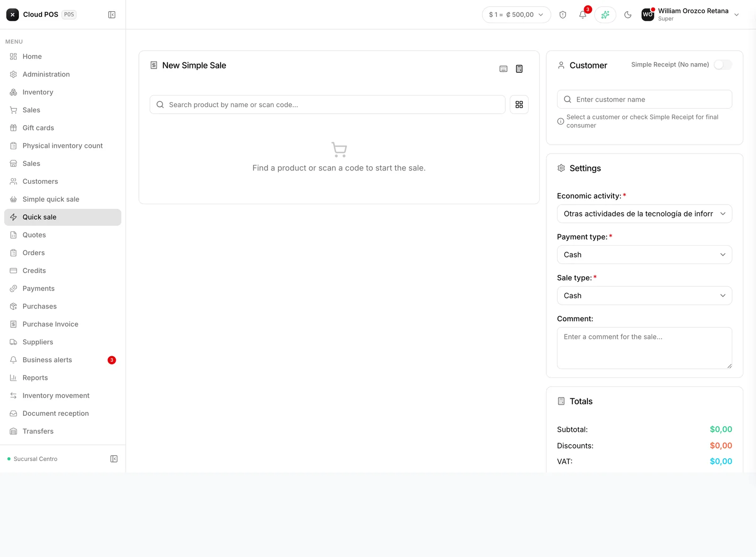This screenshot has width=756, height=557.
Task: Open Payment type dropdown
Action: (x=644, y=255)
